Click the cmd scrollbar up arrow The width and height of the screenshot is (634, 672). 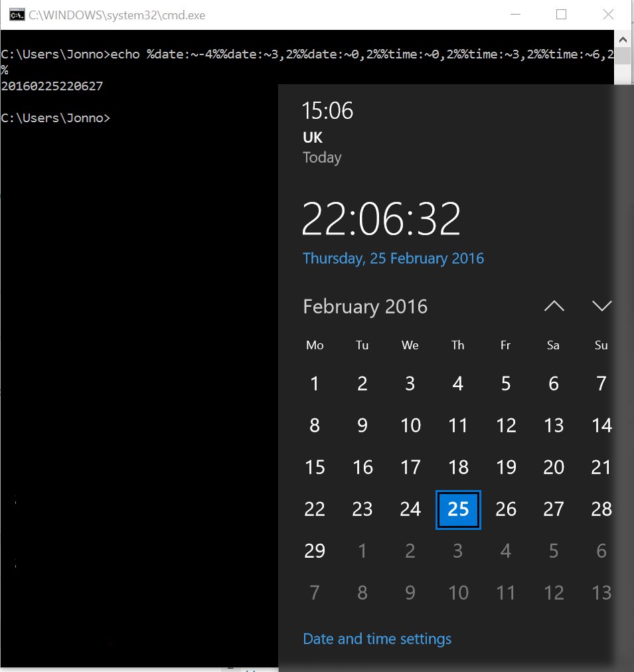[x=623, y=39]
